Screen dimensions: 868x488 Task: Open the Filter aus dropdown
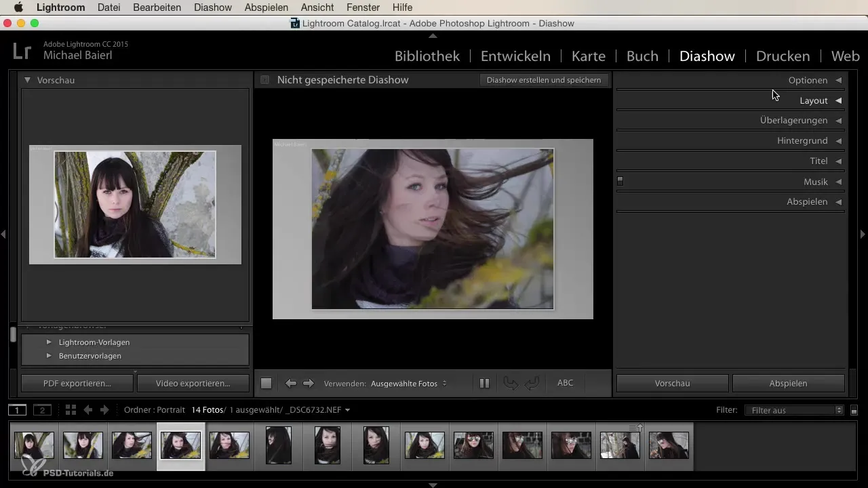tap(793, 410)
